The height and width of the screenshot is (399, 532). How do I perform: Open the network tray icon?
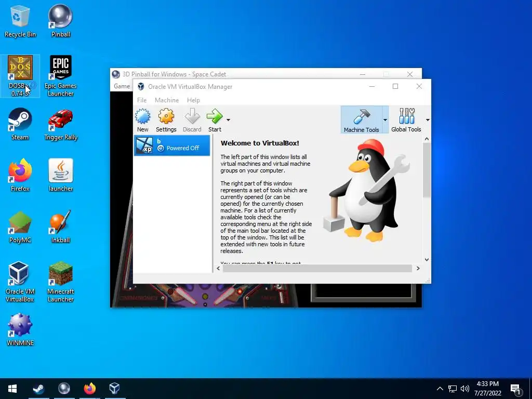point(453,389)
